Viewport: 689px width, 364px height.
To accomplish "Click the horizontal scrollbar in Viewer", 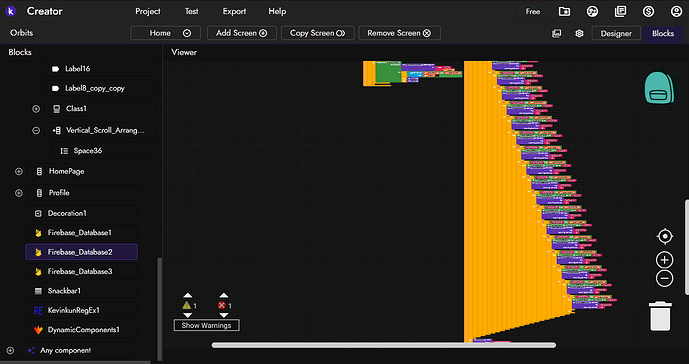I will (x=384, y=345).
